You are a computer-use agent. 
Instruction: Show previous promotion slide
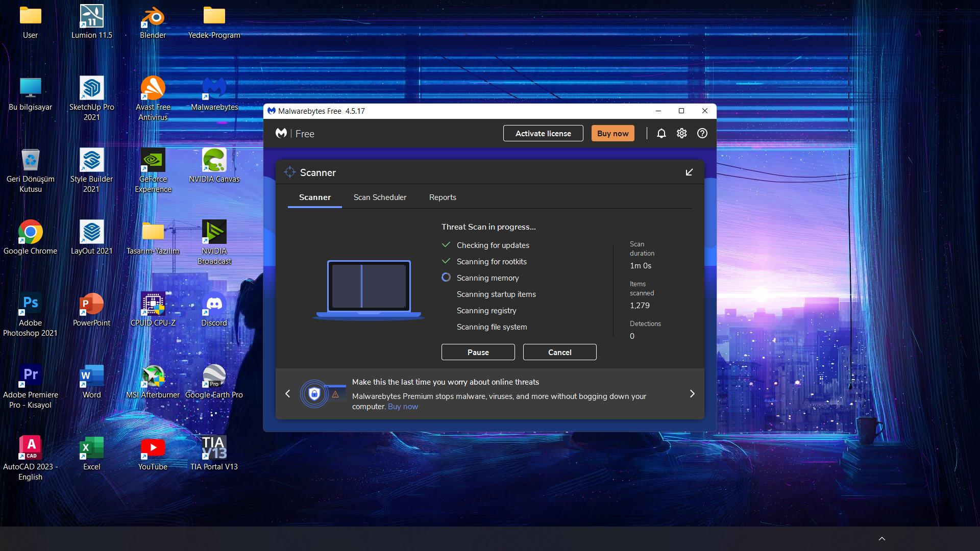click(287, 394)
